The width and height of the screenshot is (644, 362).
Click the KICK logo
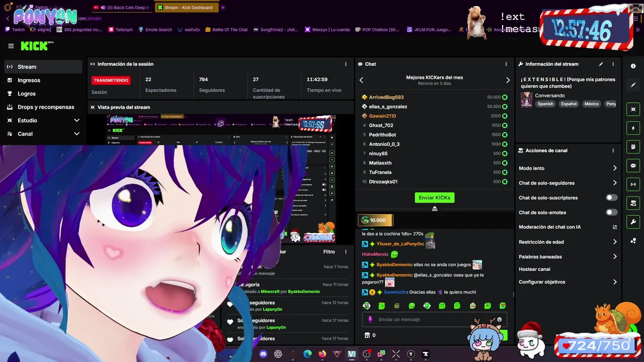click(x=37, y=46)
